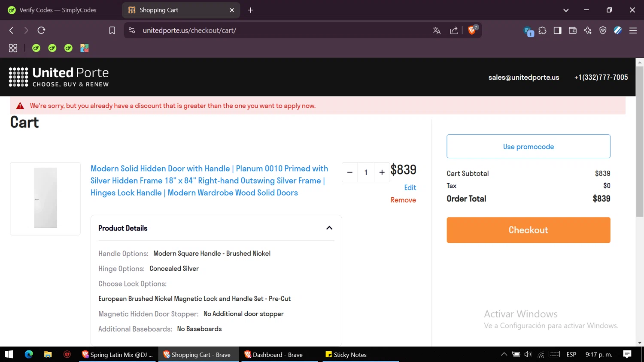The image size is (644, 362).
Task: Click the Concealed Silver hinge option text
Action: point(174,268)
